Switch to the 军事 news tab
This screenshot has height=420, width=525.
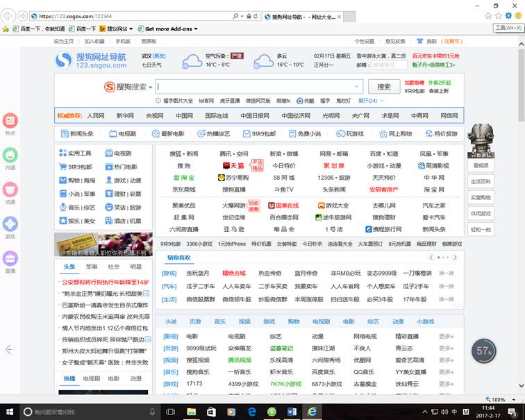(x=92, y=267)
